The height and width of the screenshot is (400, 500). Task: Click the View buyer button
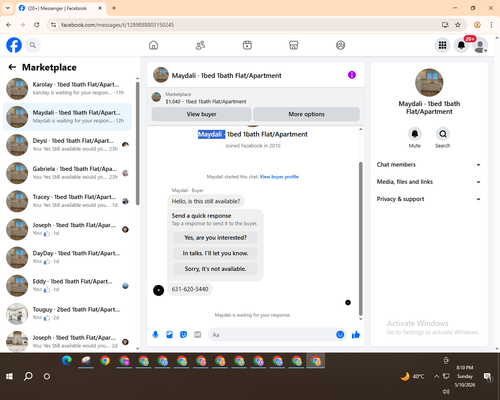(201, 114)
